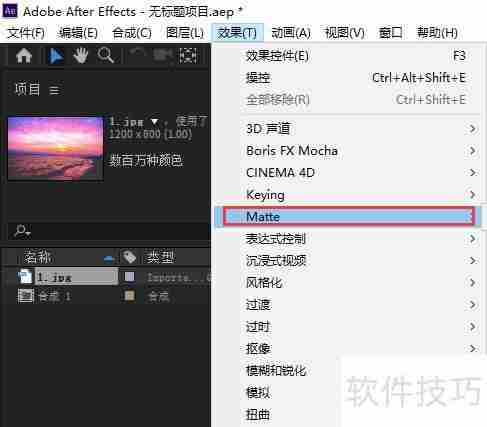Click the label tag column icon

point(129,257)
